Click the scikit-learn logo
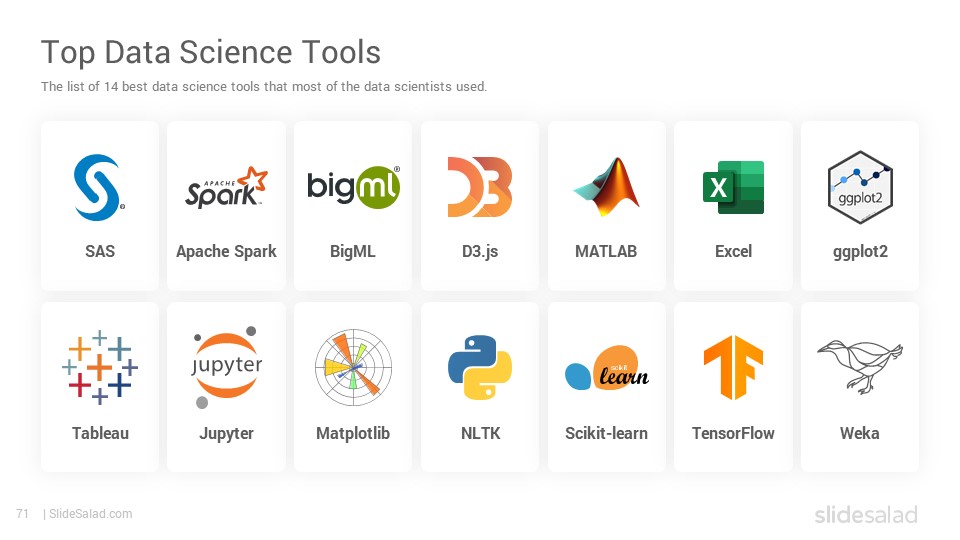 pyautogui.click(x=607, y=367)
